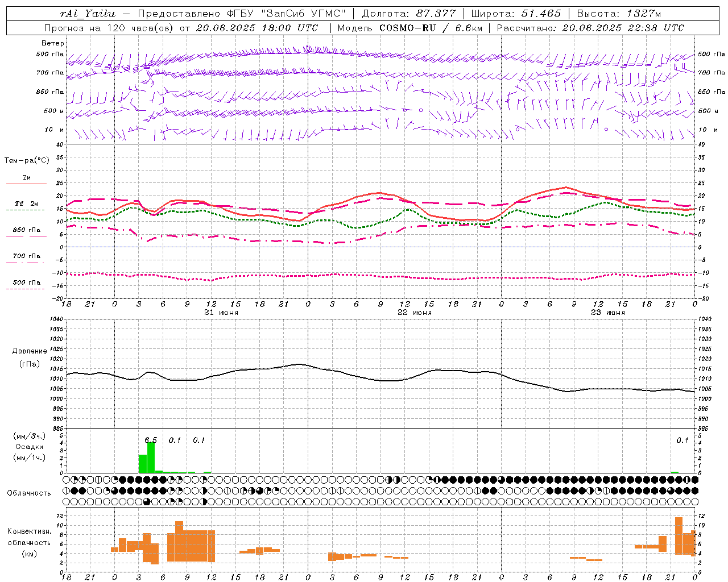Click the station name rAl_Yailu
This screenshot has width=728, height=582.
(88, 14)
